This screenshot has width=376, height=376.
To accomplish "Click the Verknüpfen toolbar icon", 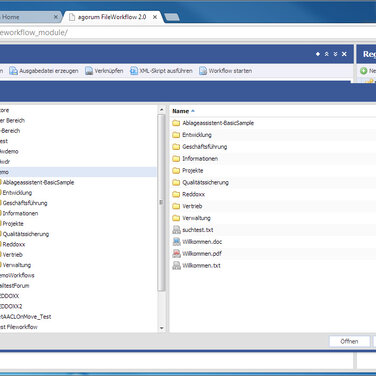I will pyautogui.click(x=89, y=71).
